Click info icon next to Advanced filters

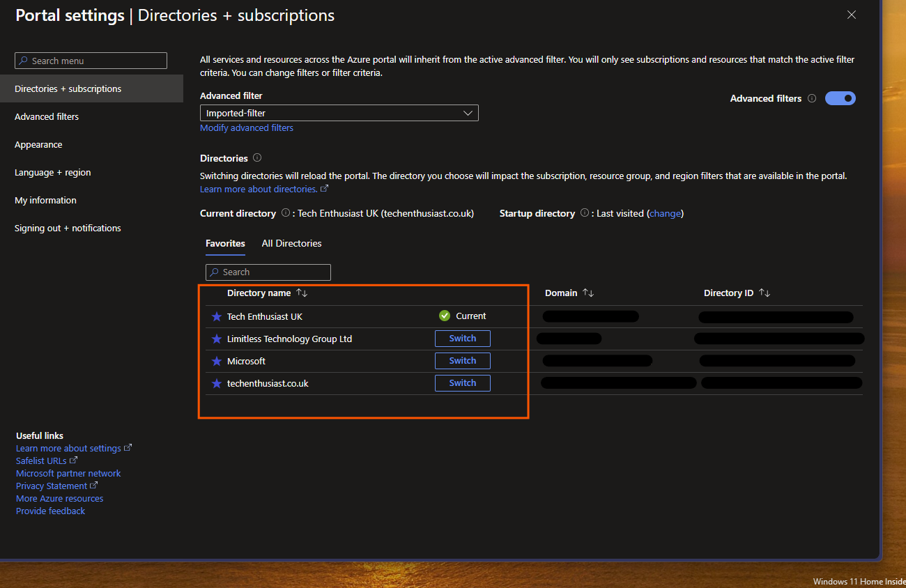[x=812, y=99]
